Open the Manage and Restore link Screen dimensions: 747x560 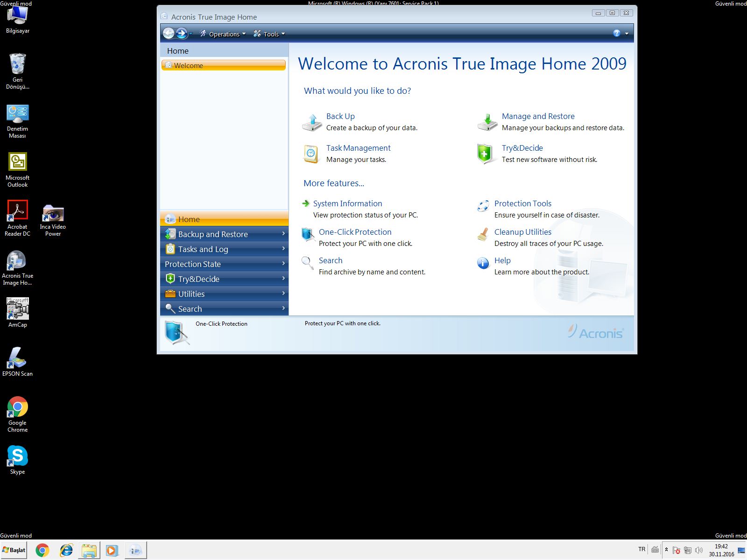[538, 116]
